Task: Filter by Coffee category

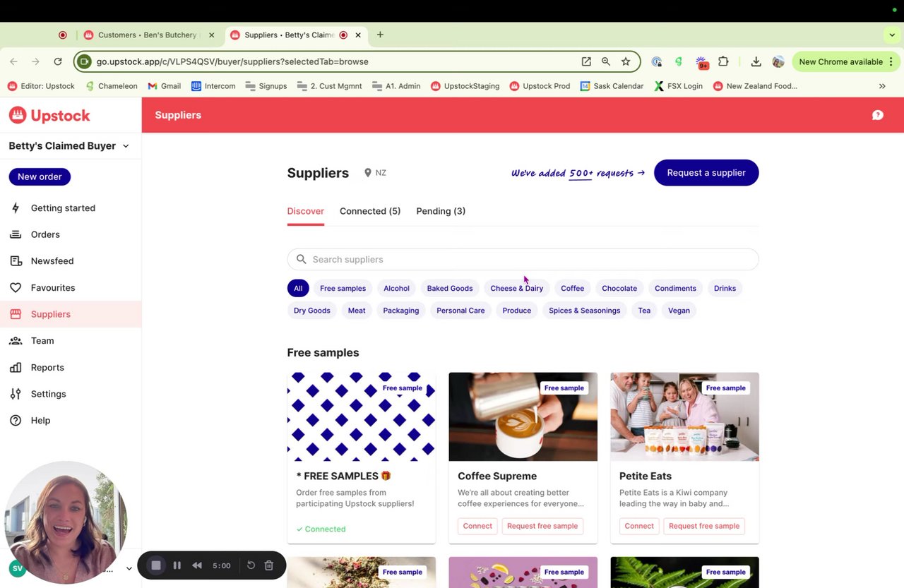Action: [572, 288]
